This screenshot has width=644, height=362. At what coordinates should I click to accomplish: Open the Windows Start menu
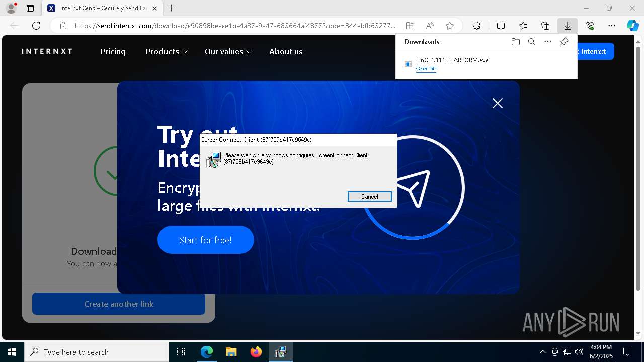(x=12, y=352)
